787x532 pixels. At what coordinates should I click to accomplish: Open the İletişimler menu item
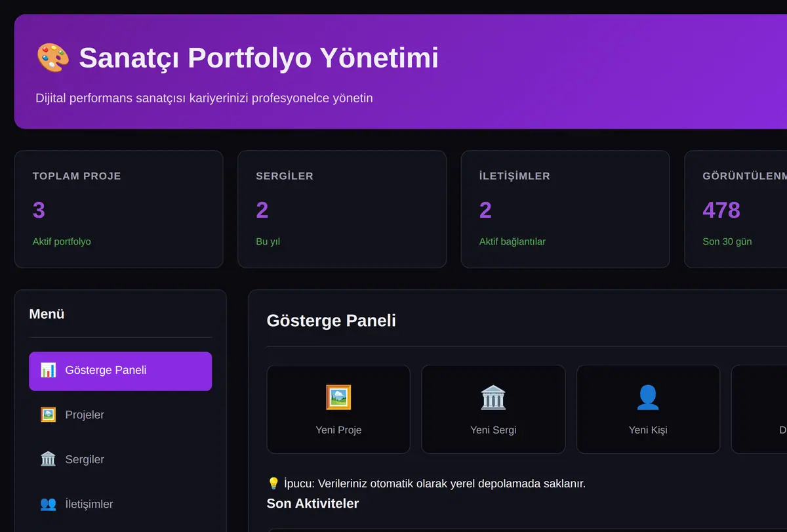point(121,504)
